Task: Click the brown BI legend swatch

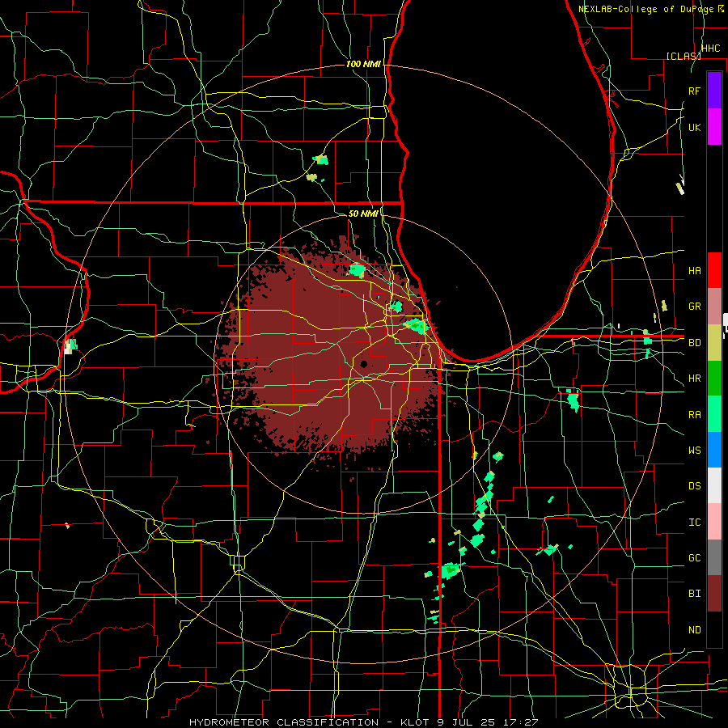Action: (714, 594)
